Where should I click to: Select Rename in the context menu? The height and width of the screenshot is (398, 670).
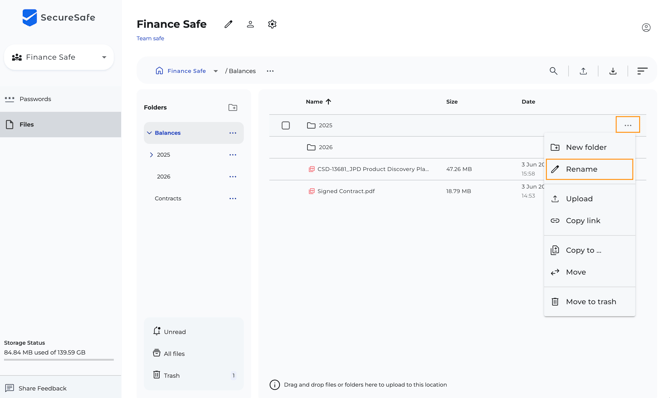[589, 169]
